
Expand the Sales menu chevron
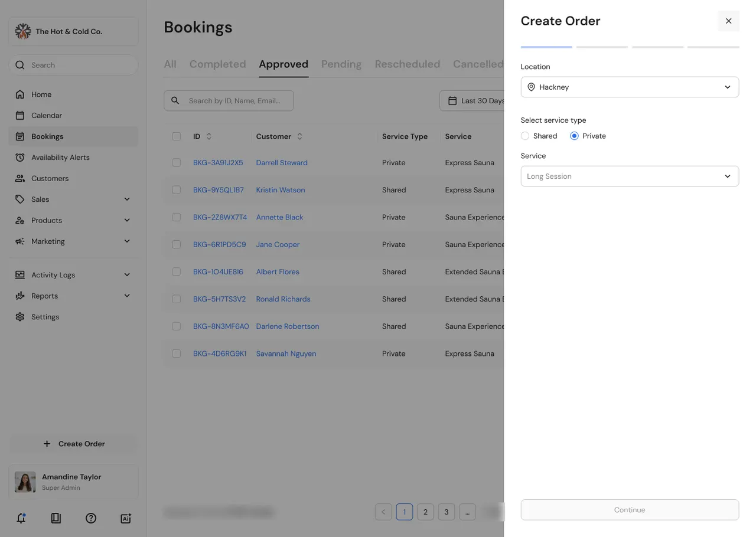(x=127, y=199)
